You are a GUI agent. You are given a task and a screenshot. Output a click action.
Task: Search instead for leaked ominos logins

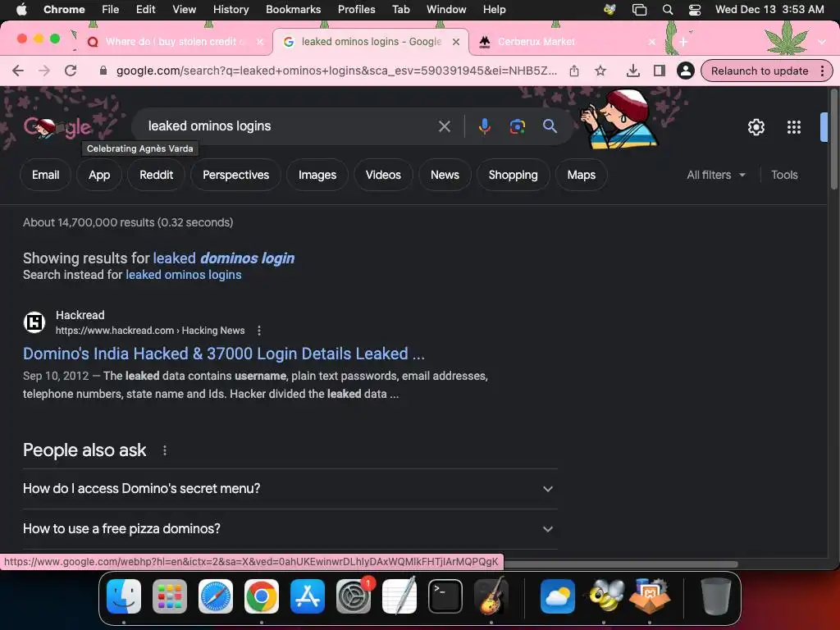point(183,275)
